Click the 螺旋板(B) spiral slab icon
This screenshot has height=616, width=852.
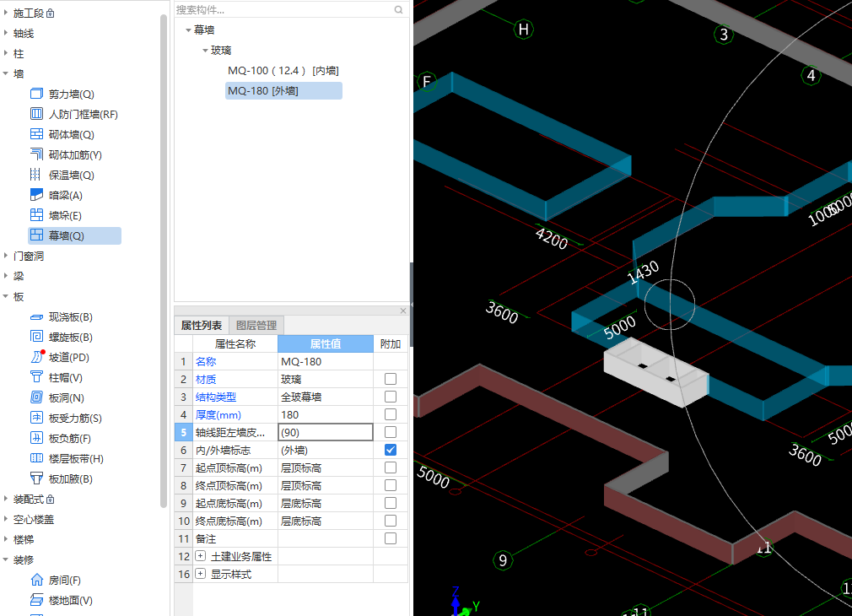[36, 338]
